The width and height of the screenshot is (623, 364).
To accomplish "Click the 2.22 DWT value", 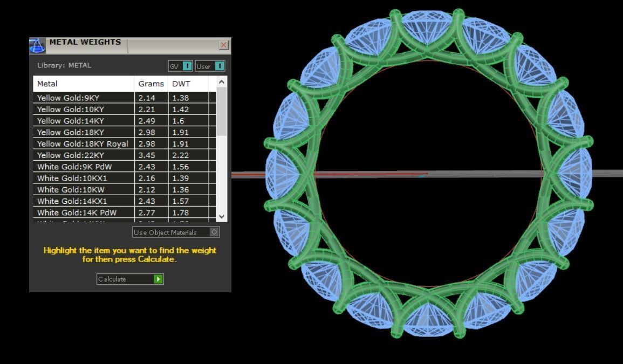I will (x=180, y=155).
